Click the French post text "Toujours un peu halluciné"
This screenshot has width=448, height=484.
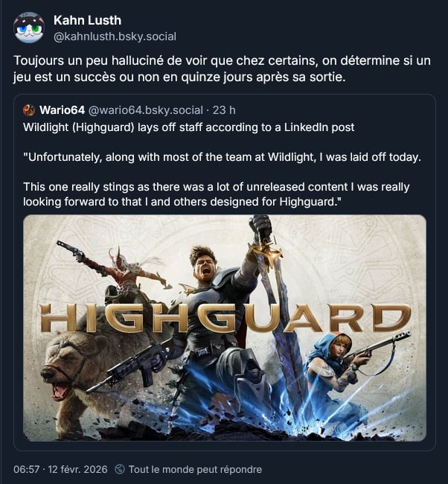(222, 69)
